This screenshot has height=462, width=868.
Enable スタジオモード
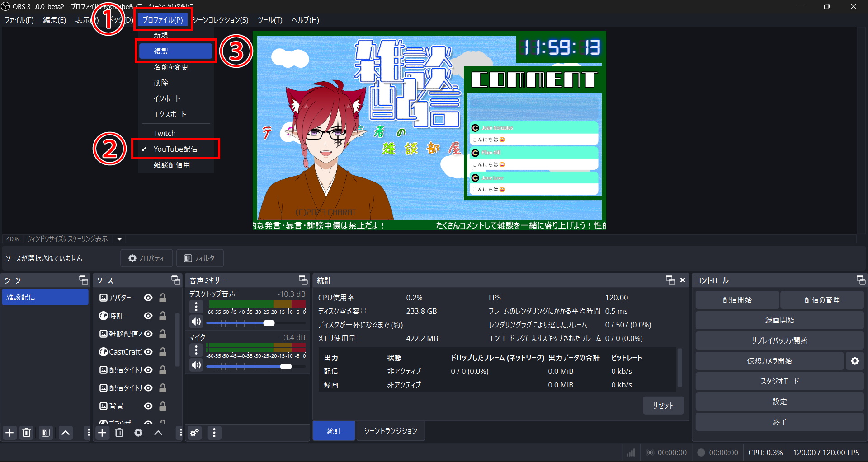[x=779, y=381]
